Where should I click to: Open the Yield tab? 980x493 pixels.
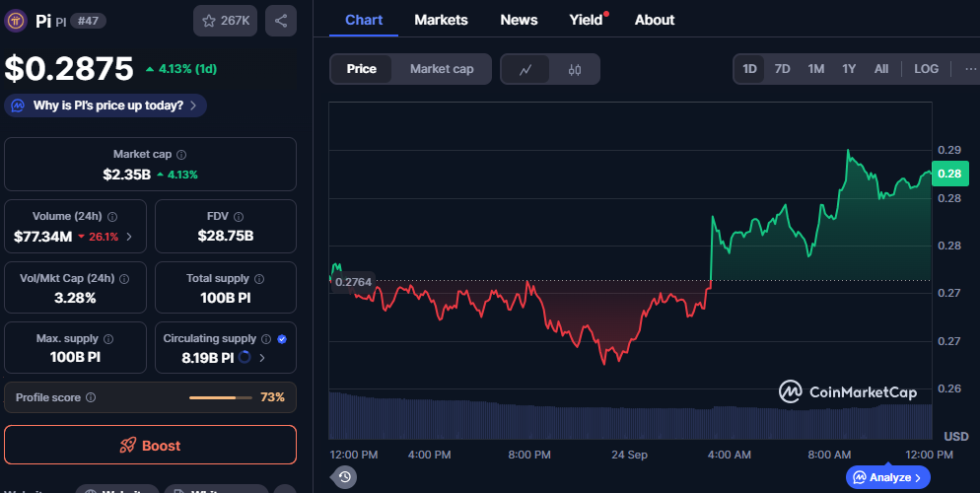click(587, 20)
